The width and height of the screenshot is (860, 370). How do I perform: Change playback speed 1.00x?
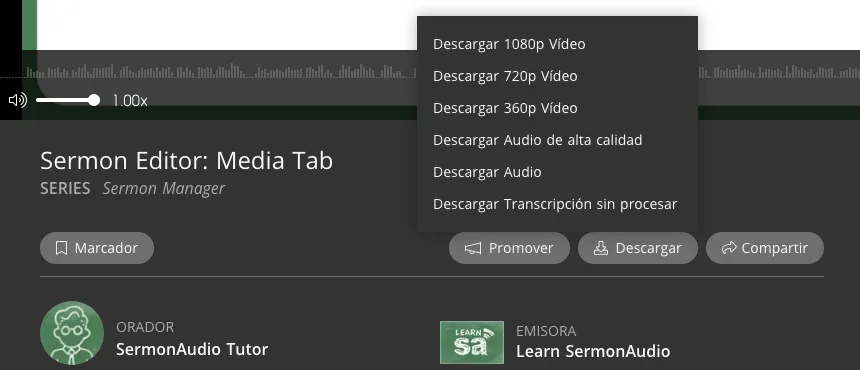point(130,101)
